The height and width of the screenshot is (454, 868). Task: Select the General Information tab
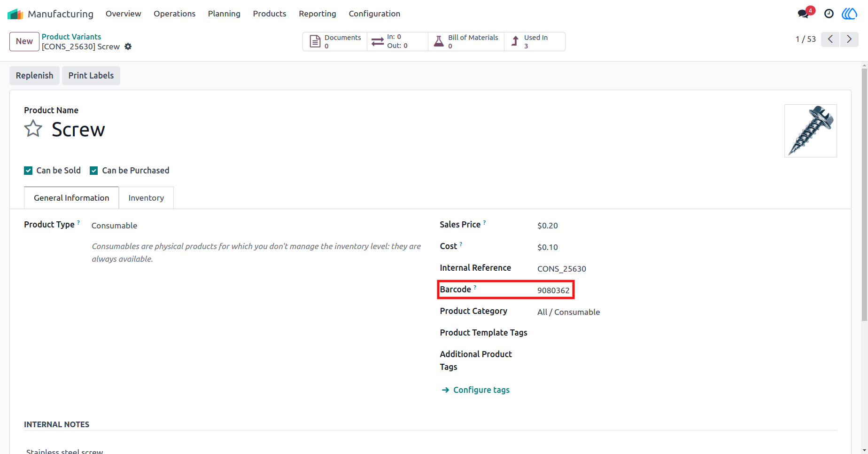coord(71,198)
